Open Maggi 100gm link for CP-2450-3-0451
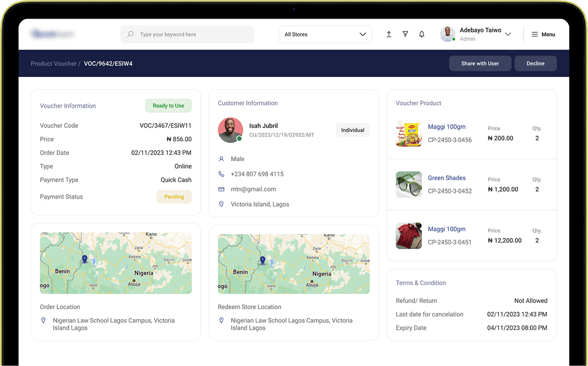This screenshot has height=366, width=588. point(447,229)
